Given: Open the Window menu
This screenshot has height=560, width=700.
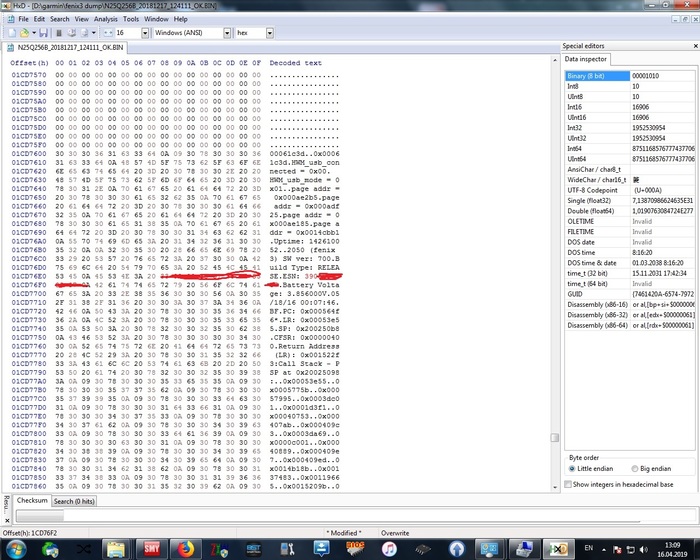Looking at the screenshot, I should pos(156,19).
